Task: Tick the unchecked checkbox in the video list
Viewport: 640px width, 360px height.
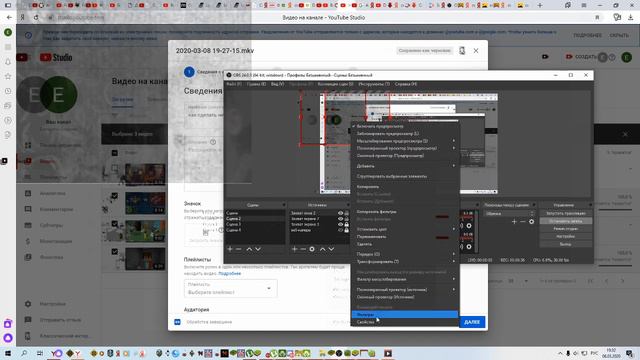Action: coord(115,168)
